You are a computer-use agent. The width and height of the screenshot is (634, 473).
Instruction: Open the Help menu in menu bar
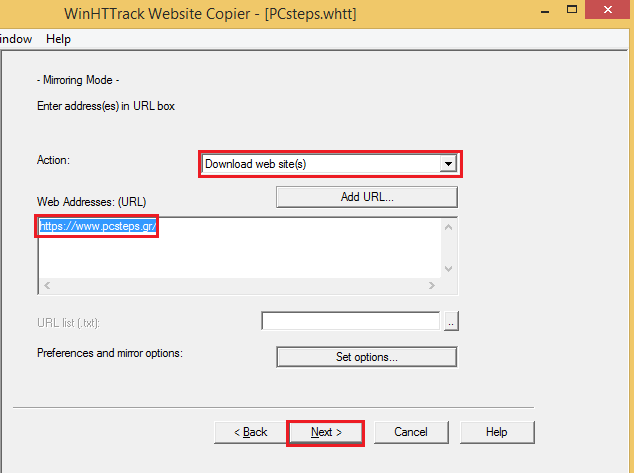58,39
